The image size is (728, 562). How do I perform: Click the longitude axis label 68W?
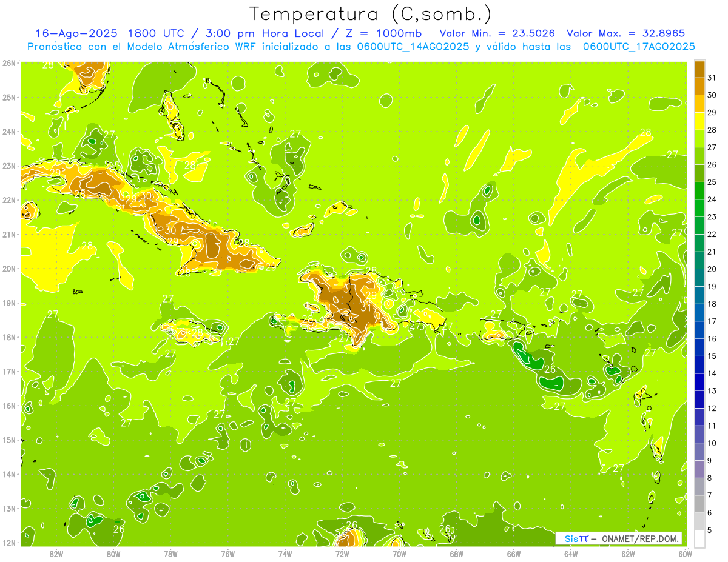[456, 554]
